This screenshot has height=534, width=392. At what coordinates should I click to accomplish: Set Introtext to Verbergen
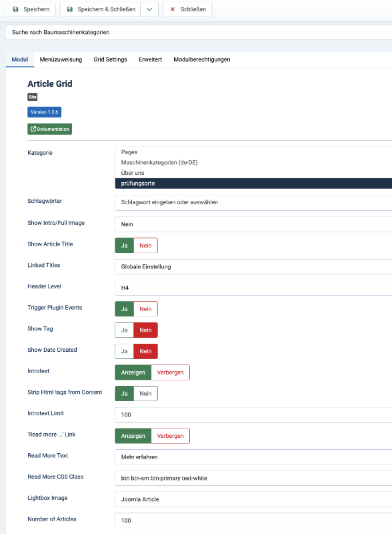(170, 372)
